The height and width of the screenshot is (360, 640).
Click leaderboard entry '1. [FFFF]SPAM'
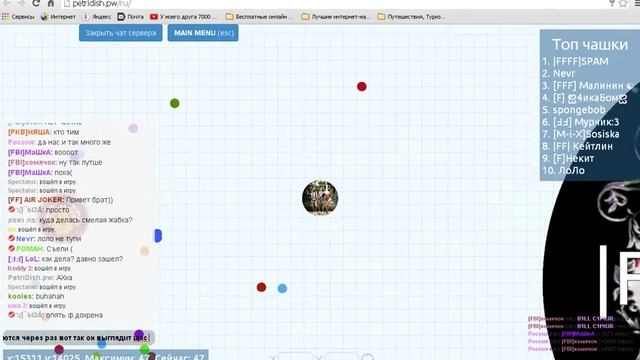coord(575,61)
